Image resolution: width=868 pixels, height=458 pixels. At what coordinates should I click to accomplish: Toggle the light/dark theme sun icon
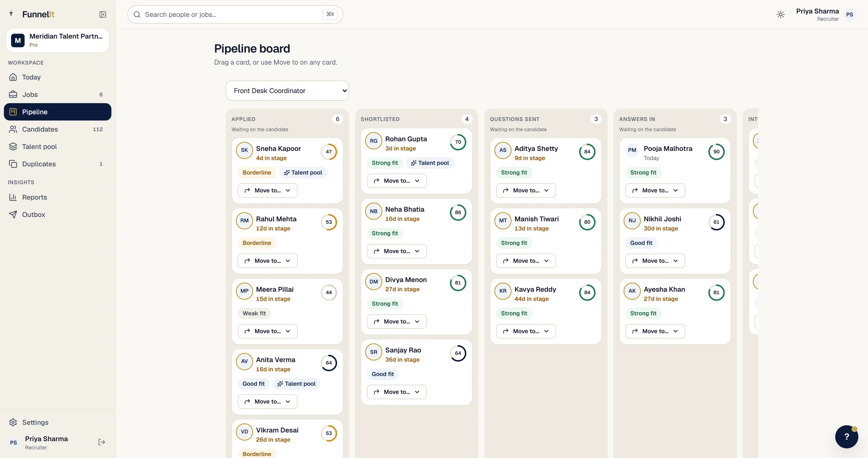point(780,15)
